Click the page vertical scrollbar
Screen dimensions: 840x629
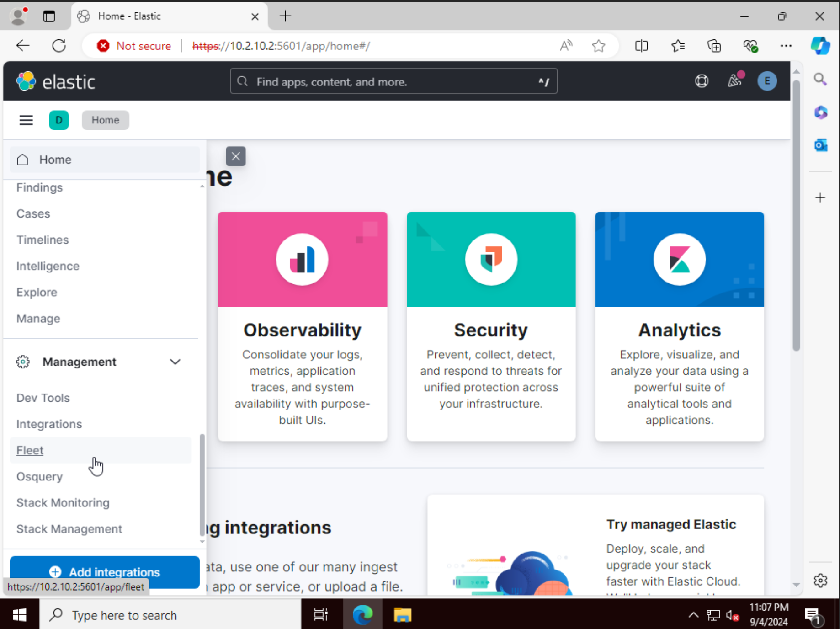(x=796, y=215)
